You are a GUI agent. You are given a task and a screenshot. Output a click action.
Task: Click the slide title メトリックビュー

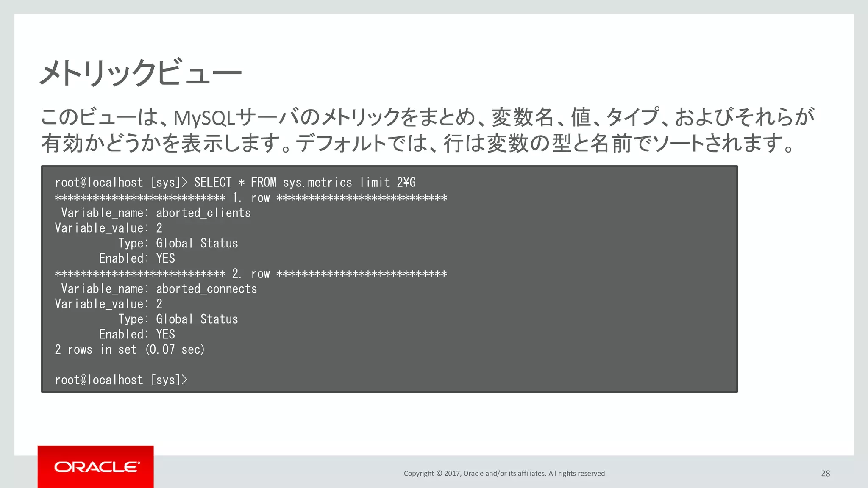pyautogui.click(x=141, y=73)
